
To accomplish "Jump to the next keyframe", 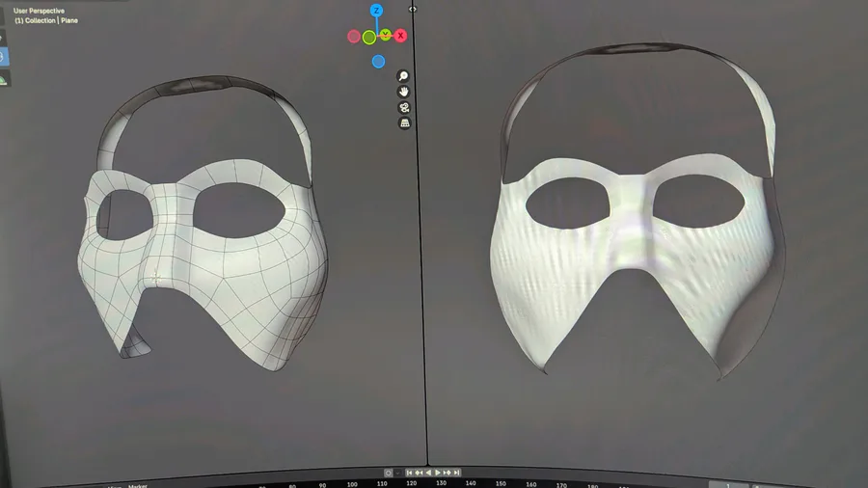I will [447, 473].
